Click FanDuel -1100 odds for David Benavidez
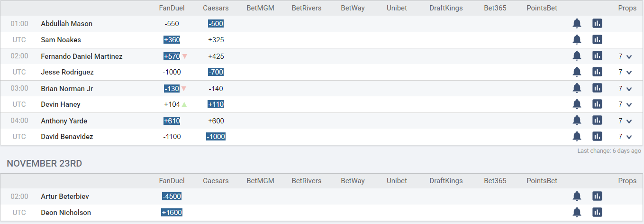 pos(172,137)
